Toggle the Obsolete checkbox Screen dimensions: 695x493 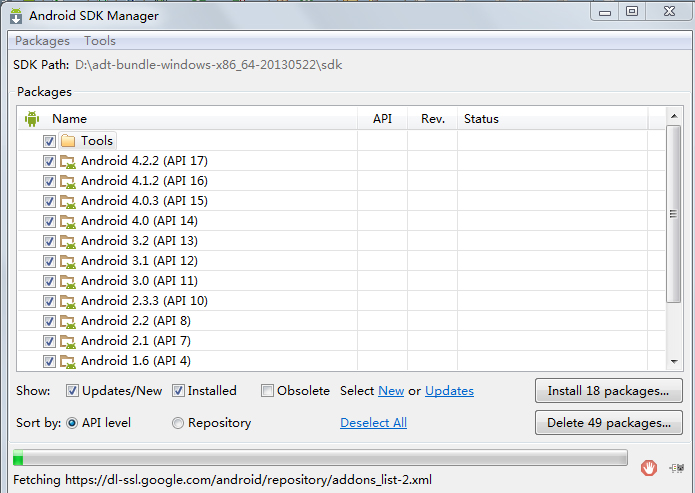pos(267,391)
